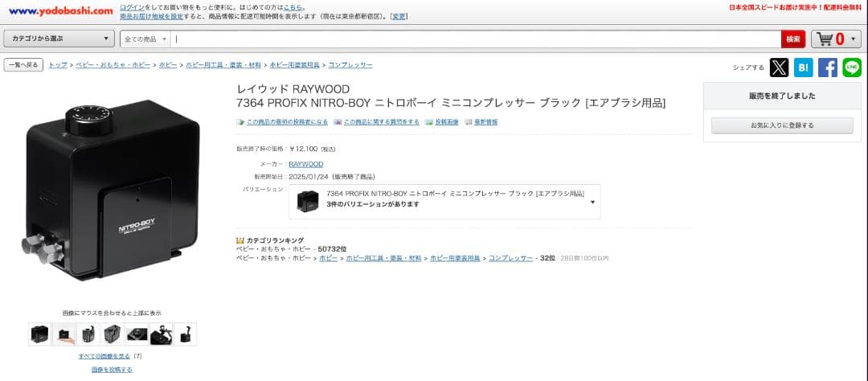Open the shopping cart icon
Viewport: 868px width, 381px height.
[825, 39]
